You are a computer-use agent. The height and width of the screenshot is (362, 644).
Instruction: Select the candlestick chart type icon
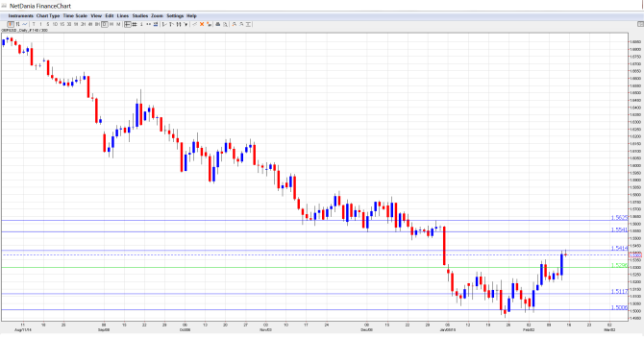point(11,24)
